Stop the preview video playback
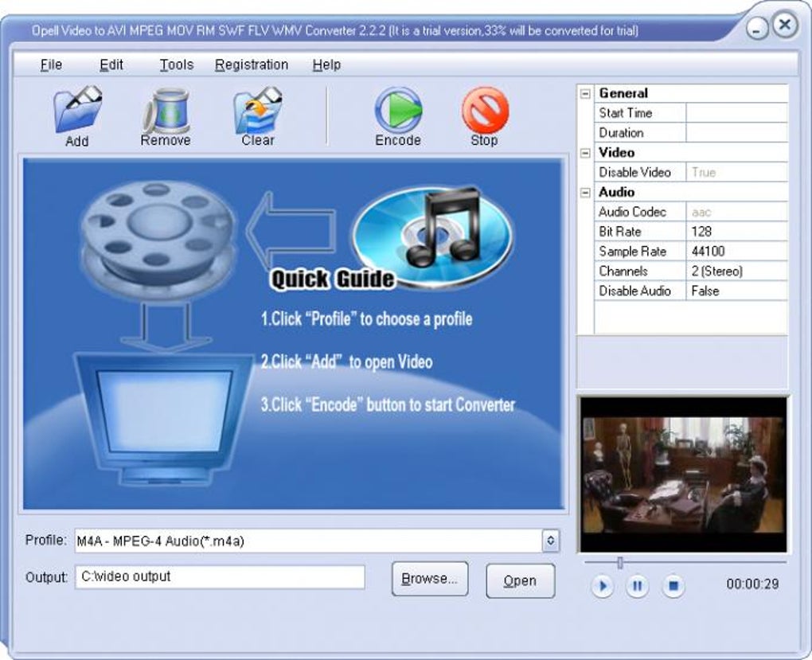Screen dimensions: 812x660 [x=673, y=586]
